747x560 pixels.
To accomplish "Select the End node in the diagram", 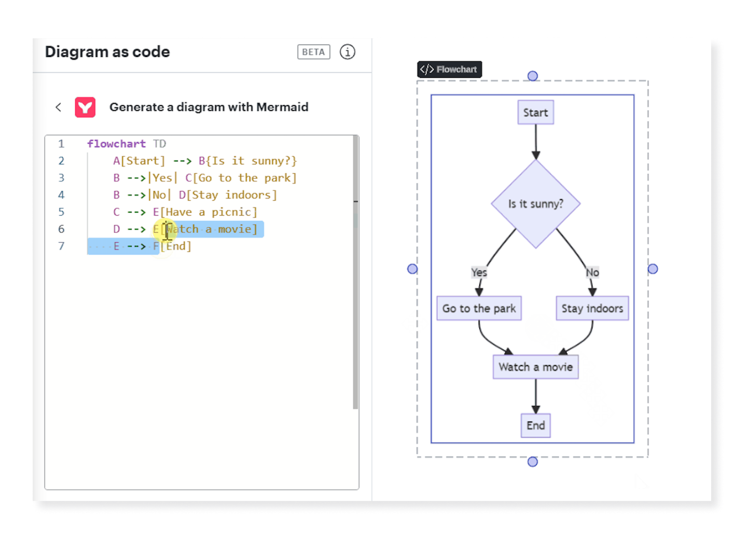I will point(535,426).
